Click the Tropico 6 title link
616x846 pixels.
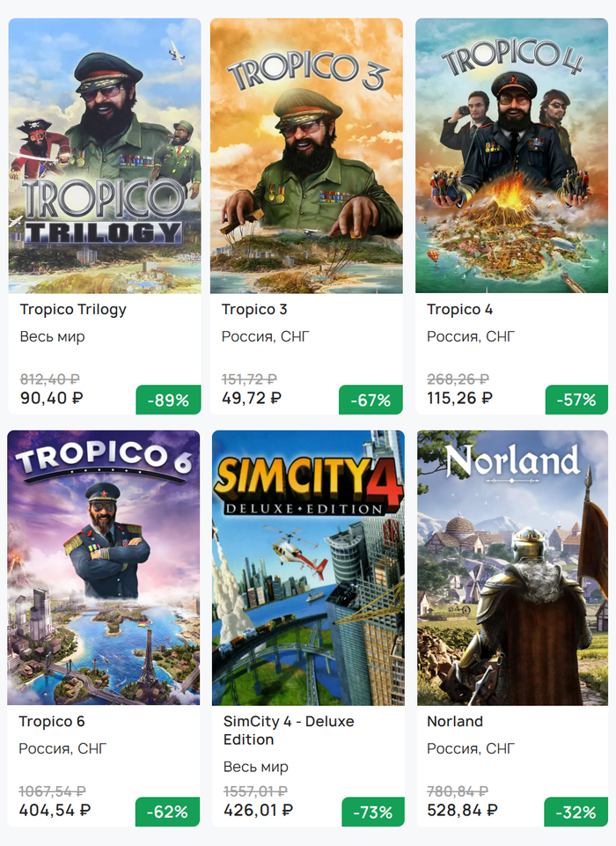click(52, 722)
